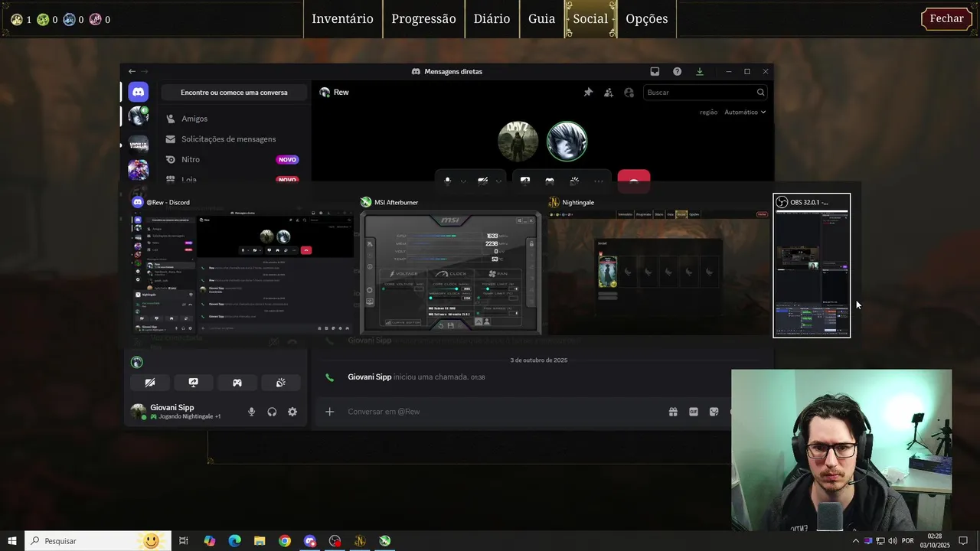Click the user profile icon beside Buscar
Viewport: 980px width, 551px height.
tap(629, 93)
